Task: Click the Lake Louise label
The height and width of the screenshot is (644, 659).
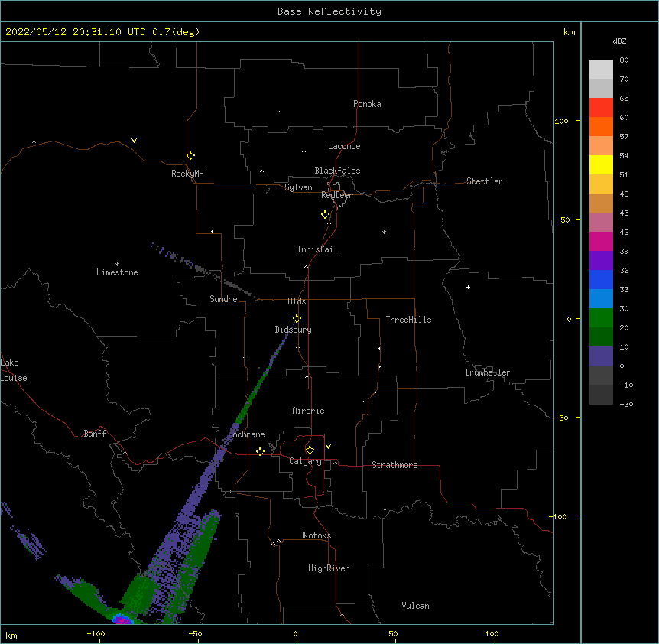Action: 14,370
